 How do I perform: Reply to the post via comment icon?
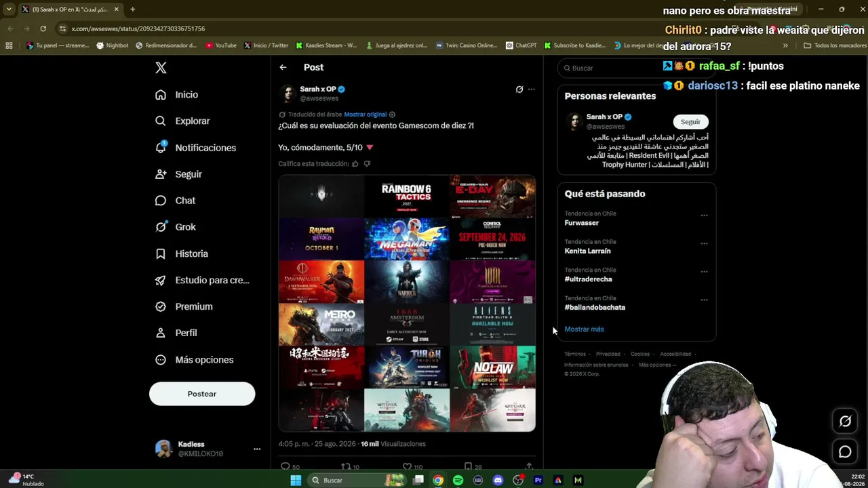285,466
